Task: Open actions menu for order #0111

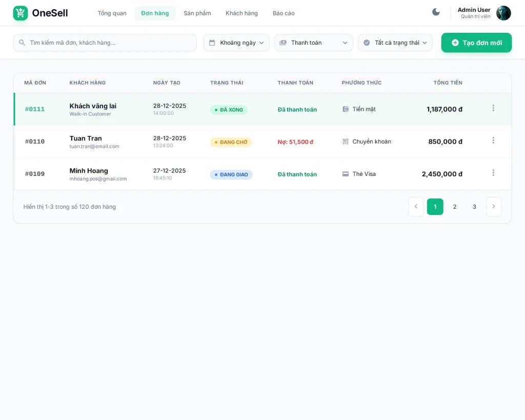Action: point(493,108)
